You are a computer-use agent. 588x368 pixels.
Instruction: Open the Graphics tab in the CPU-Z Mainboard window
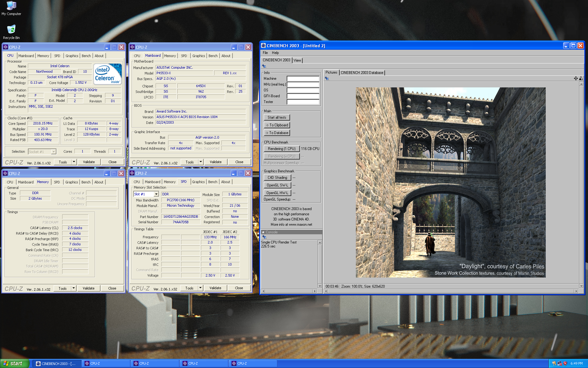point(199,56)
